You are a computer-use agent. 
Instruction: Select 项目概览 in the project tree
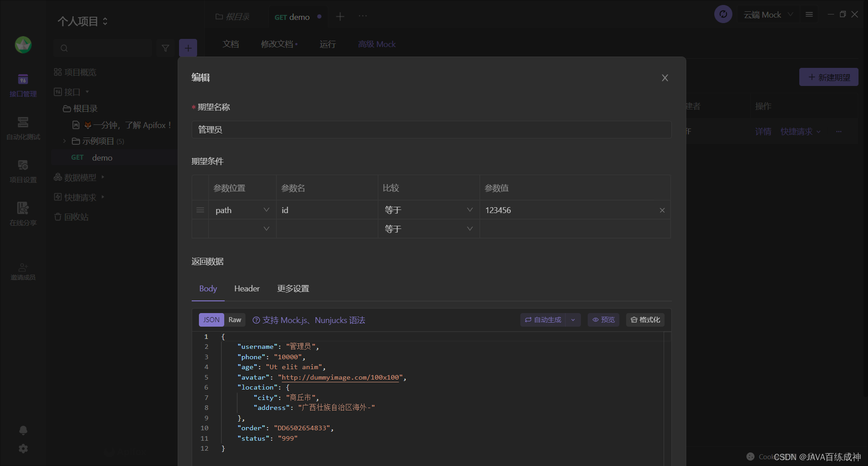[75, 72]
